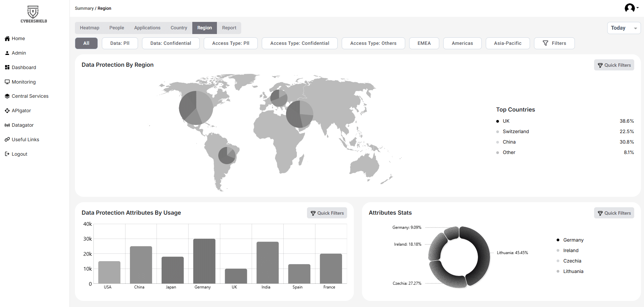
Task: Click the CyberShield logo
Action: (x=33, y=14)
